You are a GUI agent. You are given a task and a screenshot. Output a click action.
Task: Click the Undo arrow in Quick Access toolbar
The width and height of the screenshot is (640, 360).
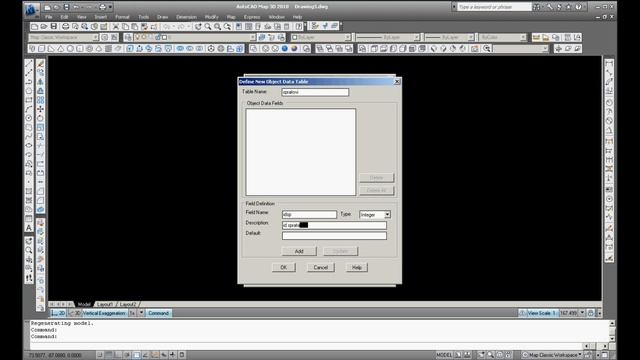[76, 7]
